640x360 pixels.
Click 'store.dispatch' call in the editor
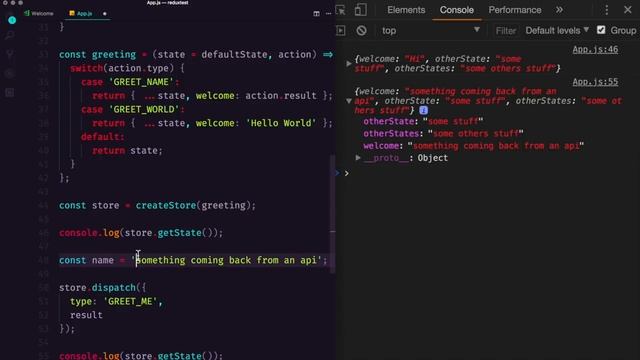click(x=97, y=287)
